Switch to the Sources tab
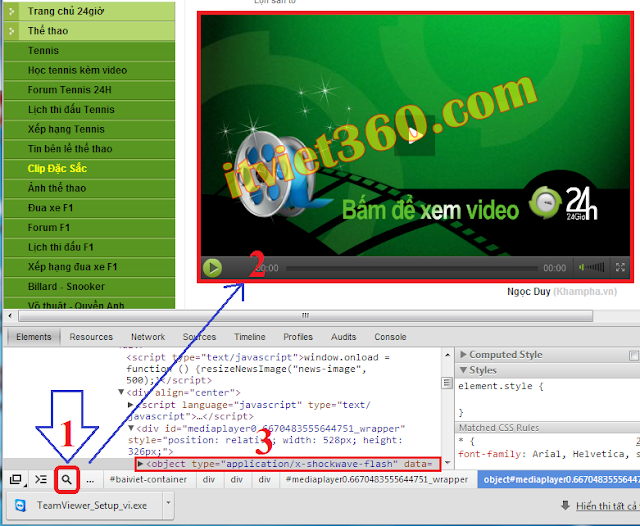 (199, 337)
